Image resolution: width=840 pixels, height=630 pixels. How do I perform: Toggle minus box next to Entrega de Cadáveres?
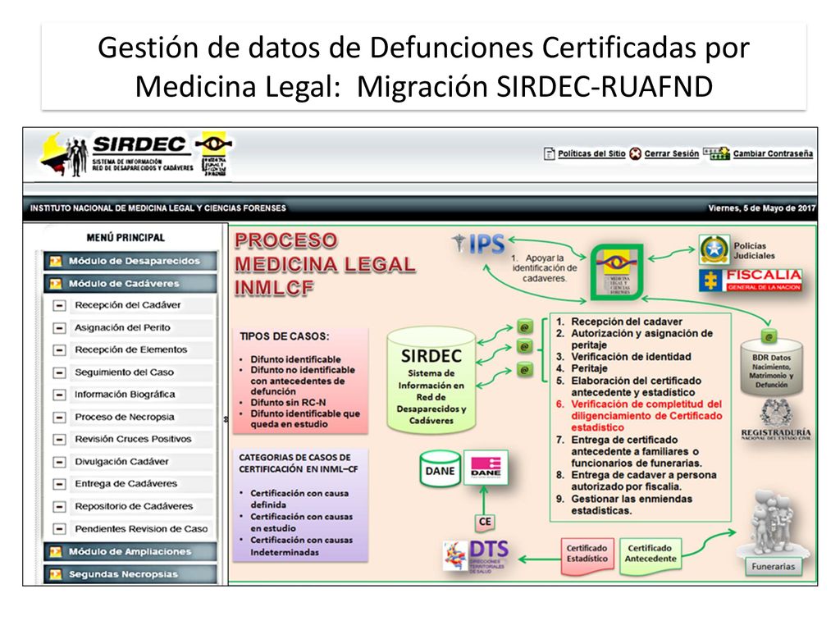(59, 484)
